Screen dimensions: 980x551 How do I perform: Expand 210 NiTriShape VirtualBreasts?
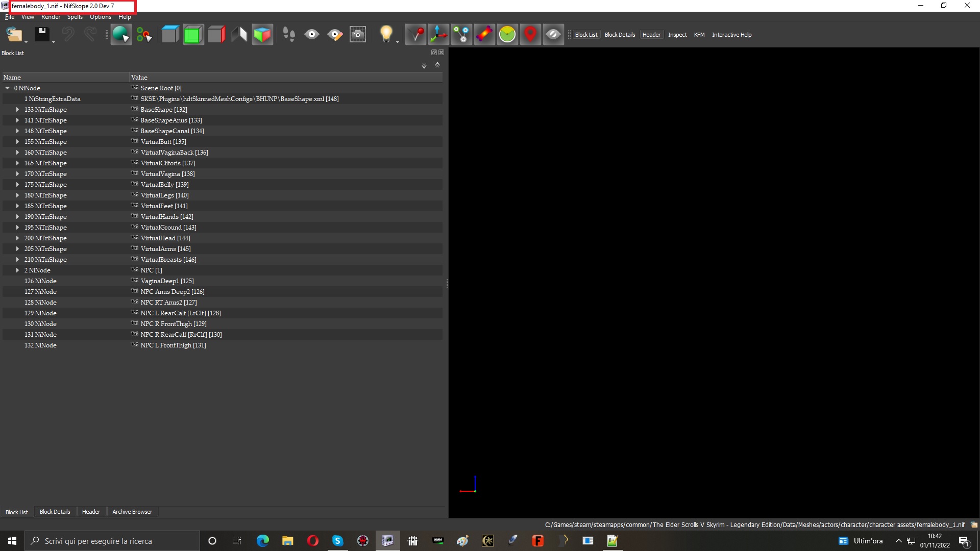coord(17,260)
